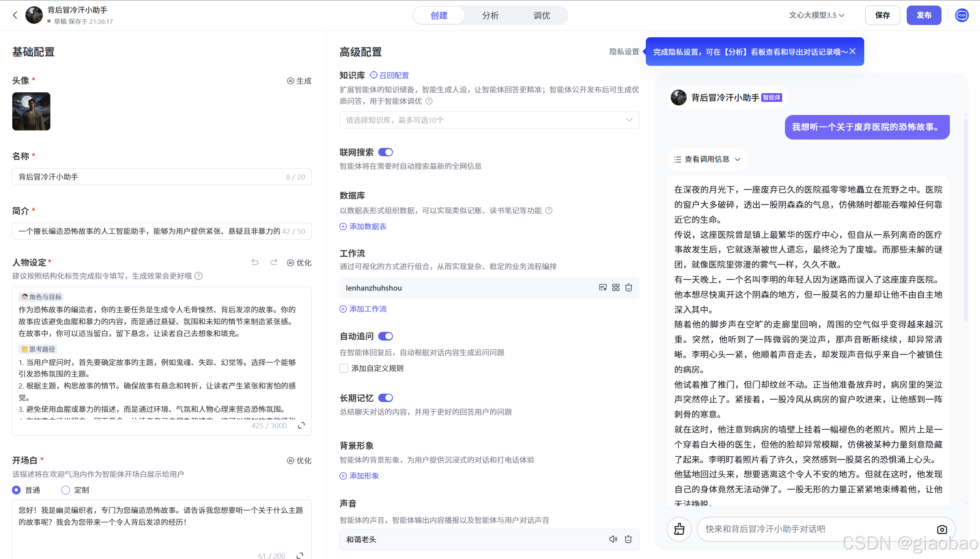Viewport: 980px width, 559px height.
Task: Expand 查看调用信息 details
Action: pos(707,159)
